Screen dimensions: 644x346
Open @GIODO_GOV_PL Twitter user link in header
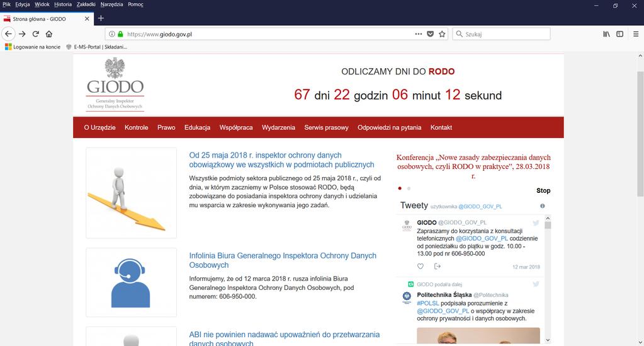(480, 207)
